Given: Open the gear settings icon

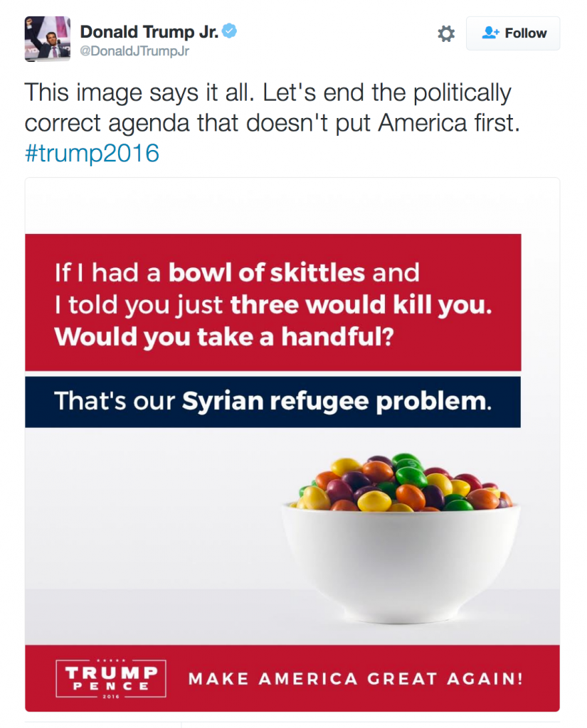Looking at the screenshot, I should point(446,33).
